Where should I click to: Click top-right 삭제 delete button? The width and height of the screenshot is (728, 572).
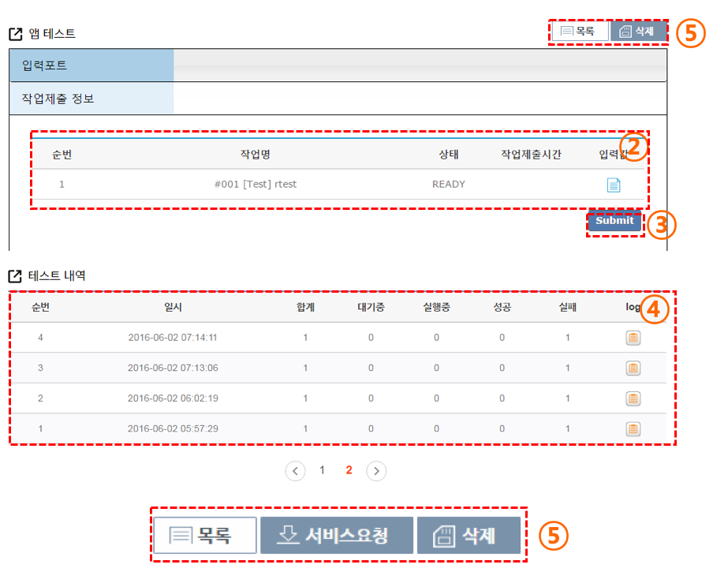click(638, 31)
